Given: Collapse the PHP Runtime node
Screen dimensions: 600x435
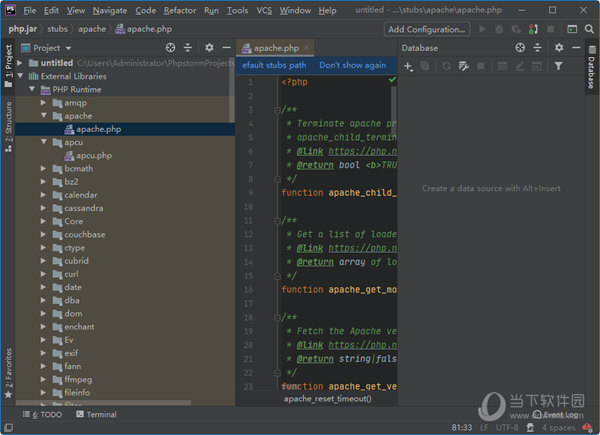Looking at the screenshot, I should (x=32, y=89).
